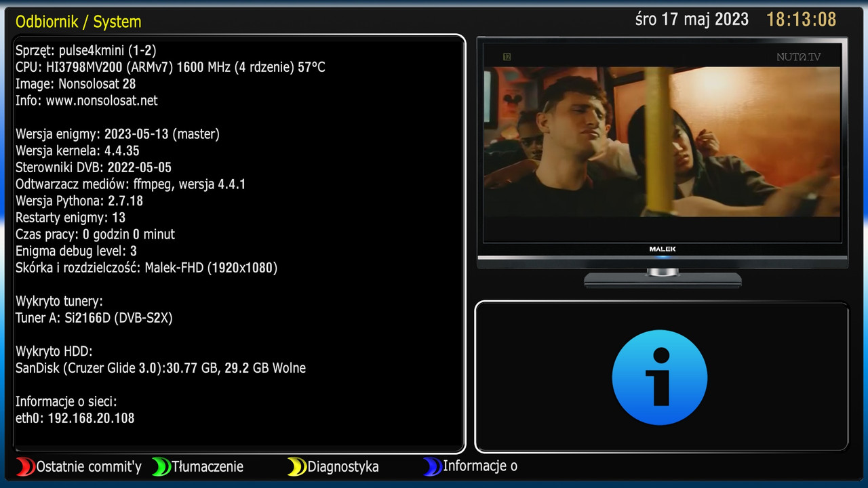This screenshot has width=868, height=488.
Task: Select Tuner A: Si2166D line
Action: tap(94, 318)
